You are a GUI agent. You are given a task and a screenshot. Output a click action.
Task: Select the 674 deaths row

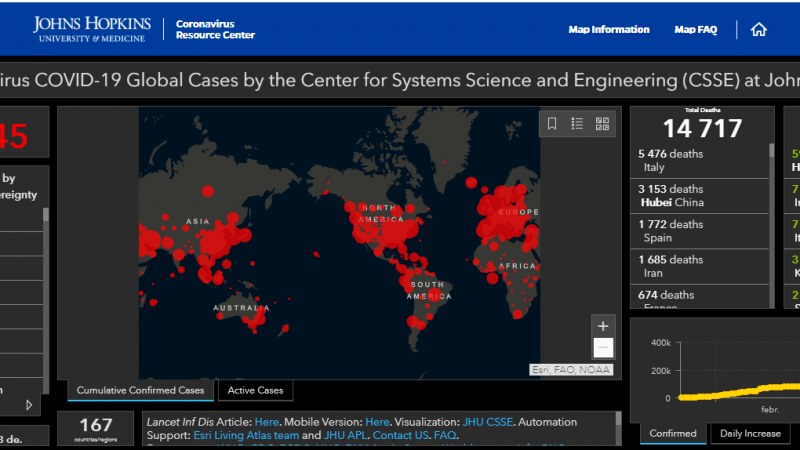point(699,297)
